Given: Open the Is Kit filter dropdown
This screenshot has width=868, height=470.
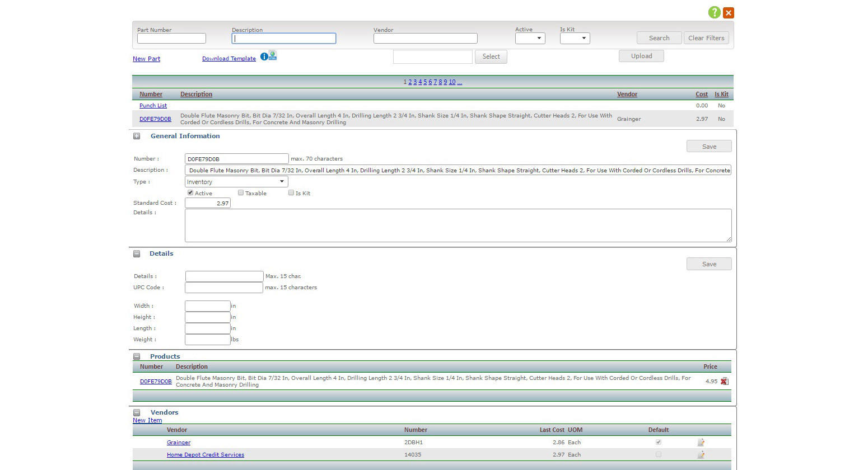Looking at the screenshot, I should [575, 39].
